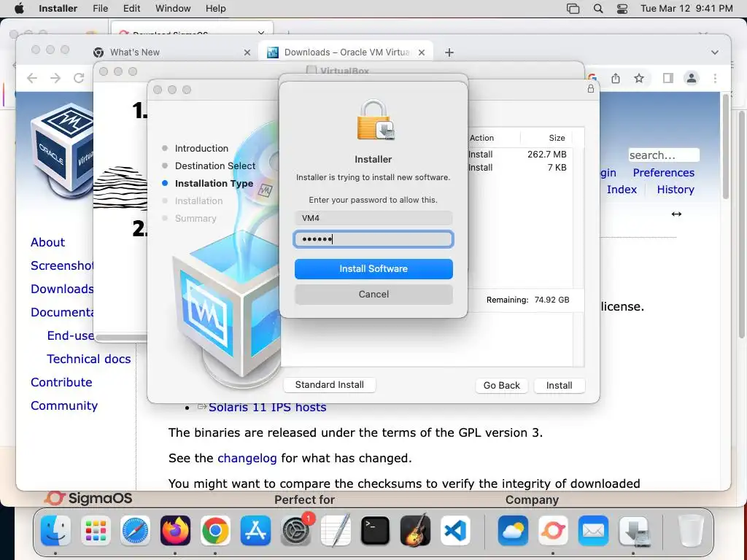Viewport: 747px width, 560px height.
Task: Reload the page in Chrome
Action: (79, 78)
